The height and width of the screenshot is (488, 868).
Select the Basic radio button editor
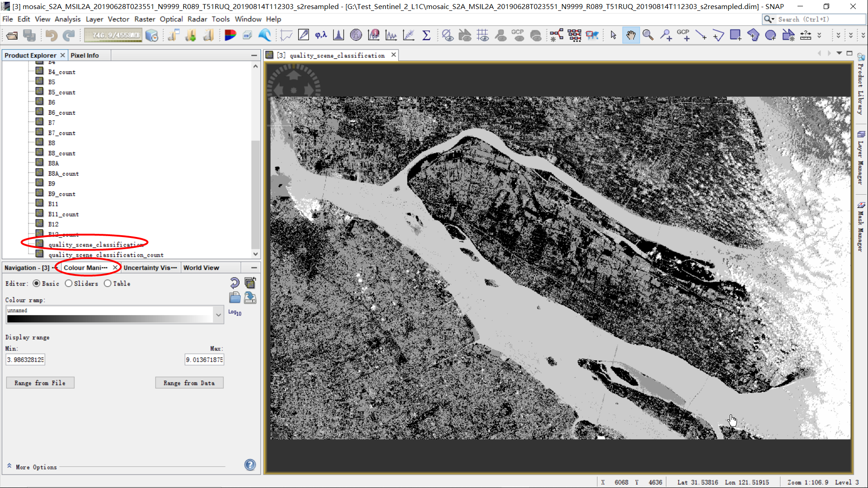[x=37, y=283]
